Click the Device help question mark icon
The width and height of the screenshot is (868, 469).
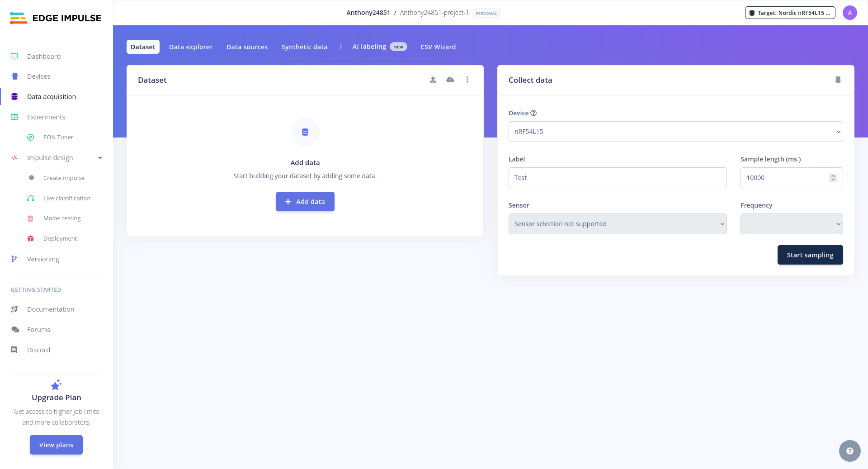533,113
